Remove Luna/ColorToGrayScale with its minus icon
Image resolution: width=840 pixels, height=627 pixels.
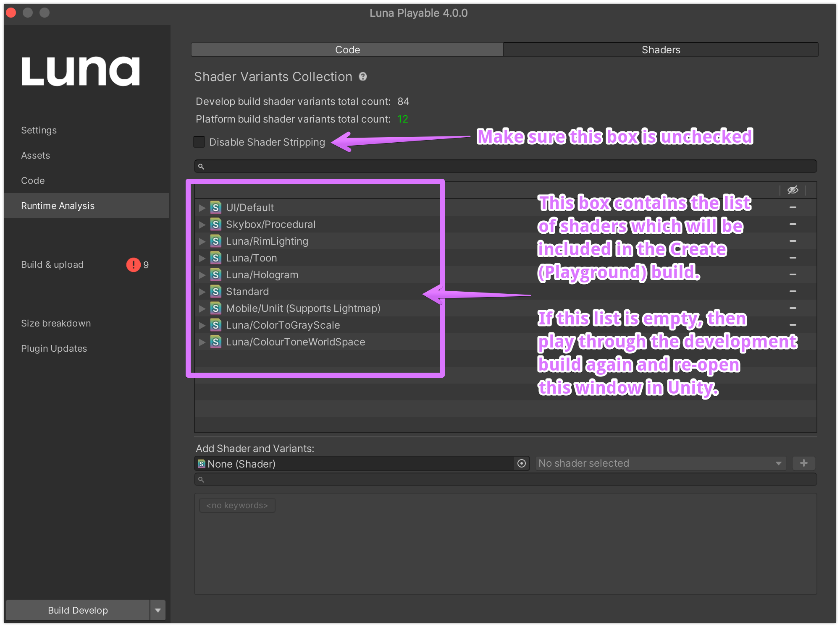(793, 325)
